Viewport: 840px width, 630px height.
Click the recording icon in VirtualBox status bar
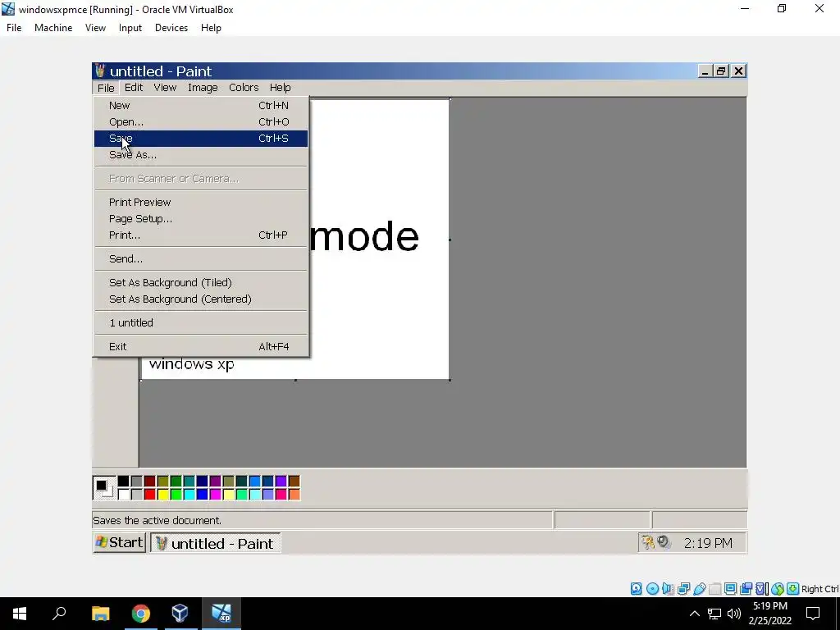(x=746, y=589)
